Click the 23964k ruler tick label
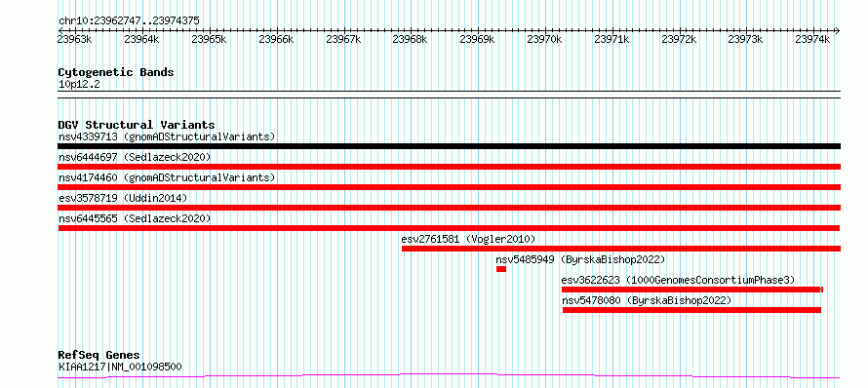Screen dimensions: 868x388 pyautogui.click(x=141, y=39)
